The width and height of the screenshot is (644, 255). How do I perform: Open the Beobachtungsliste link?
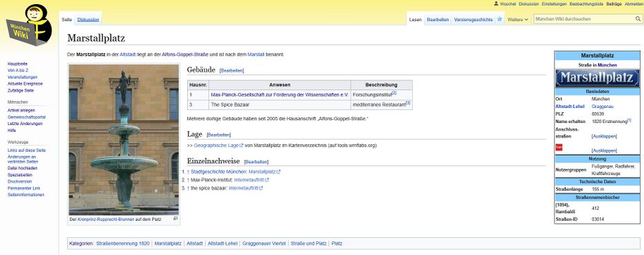[586, 3]
